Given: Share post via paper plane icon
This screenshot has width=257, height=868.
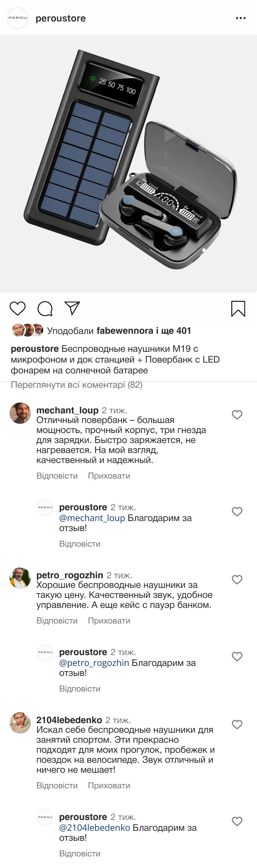Looking at the screenshot, I should click(x=72, y=308).
